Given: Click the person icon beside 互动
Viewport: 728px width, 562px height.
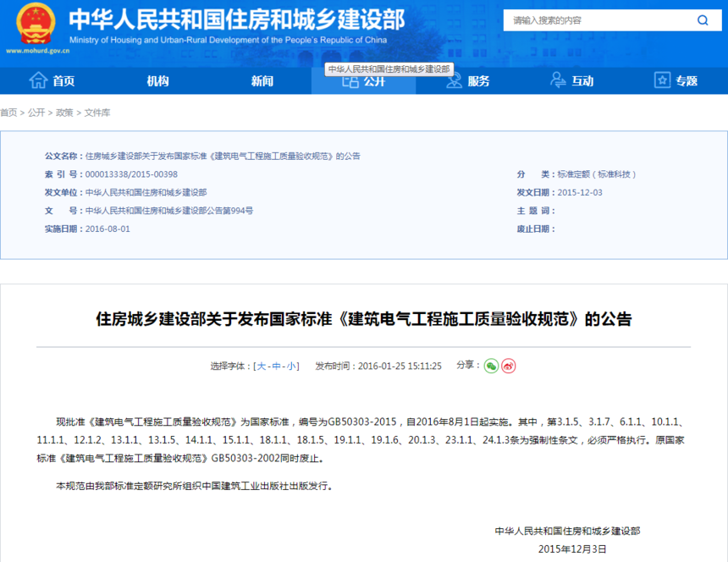Looking at the screenshot, I should point(558,80).
